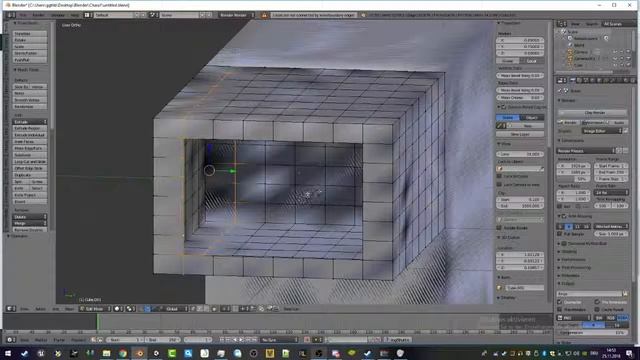Open the Display Image Editor dropdown
640x360 pixels.
(x=602, y=131)
